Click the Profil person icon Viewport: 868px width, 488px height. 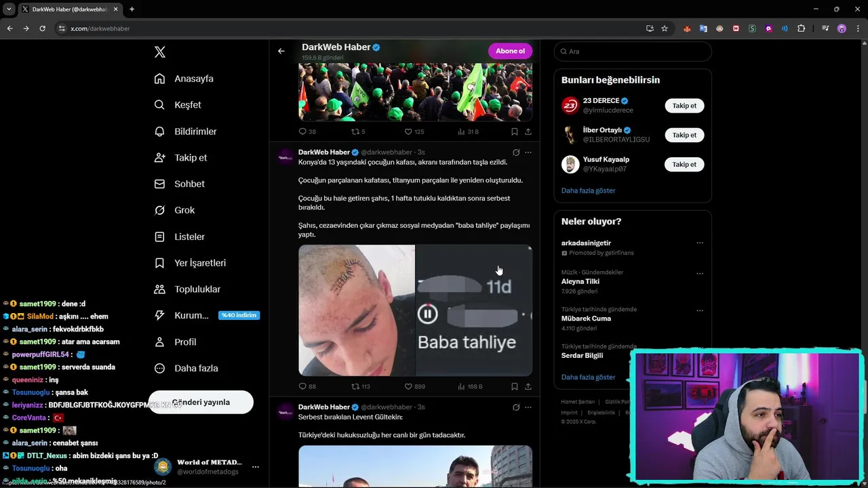(x=159, y=342)
